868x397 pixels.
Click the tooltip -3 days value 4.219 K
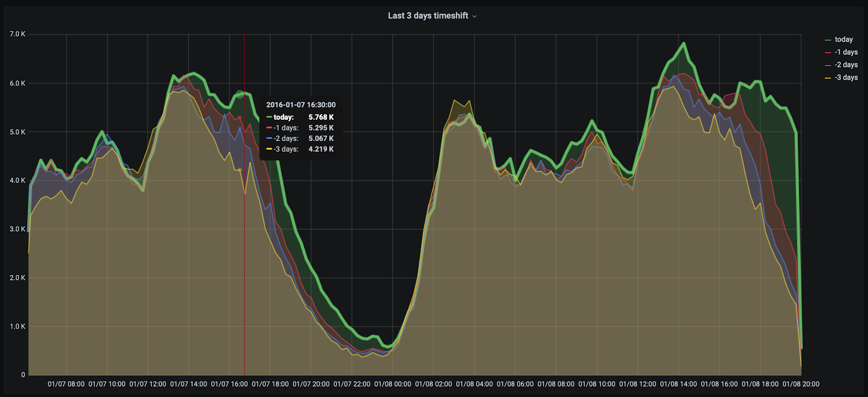click(321, 149)
